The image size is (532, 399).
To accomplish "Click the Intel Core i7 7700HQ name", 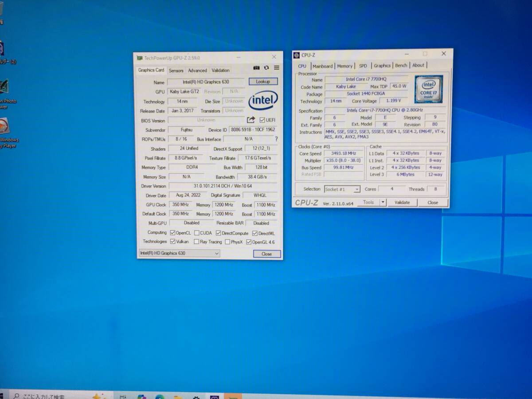I will click(366, 79).
